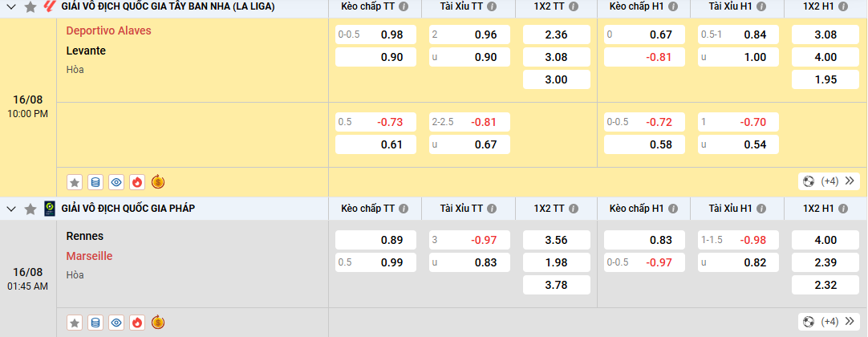The width and height of the screenshot is (868, 337).
Task: Click the database icon under the Alaves match
Action: coord(95,182)
